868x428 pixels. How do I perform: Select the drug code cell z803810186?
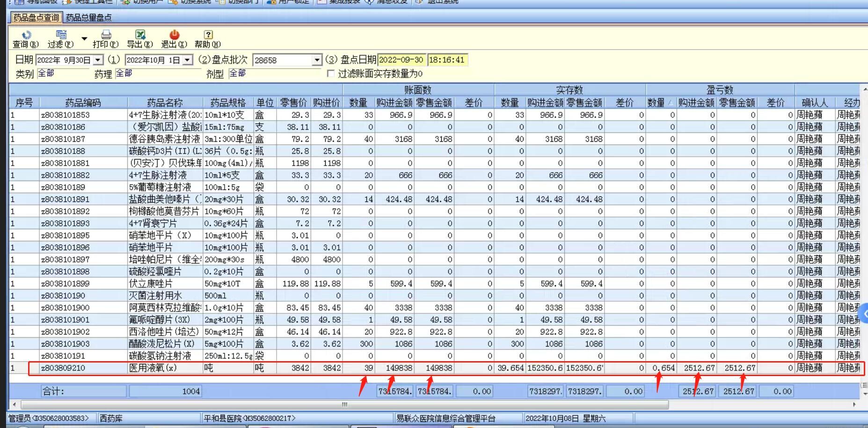[83, 127]
